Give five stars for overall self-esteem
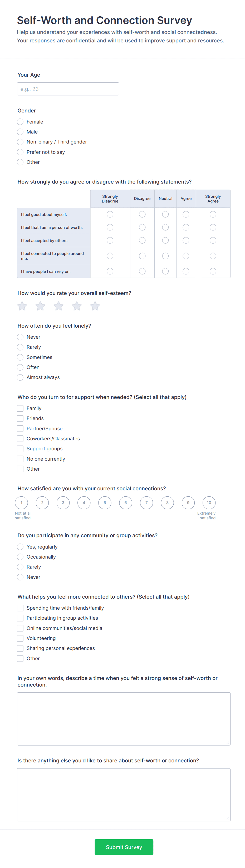This screenshot has width=245, height=868. (95, 306)
